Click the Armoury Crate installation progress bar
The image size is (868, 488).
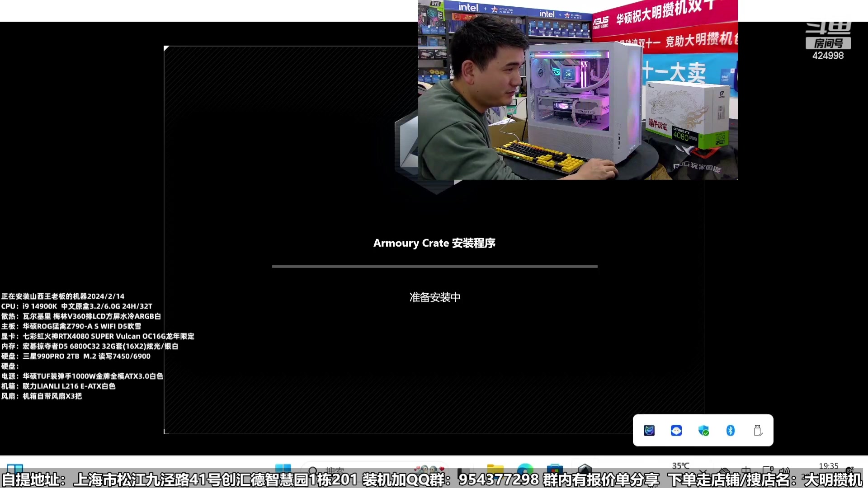coord(433,267)
